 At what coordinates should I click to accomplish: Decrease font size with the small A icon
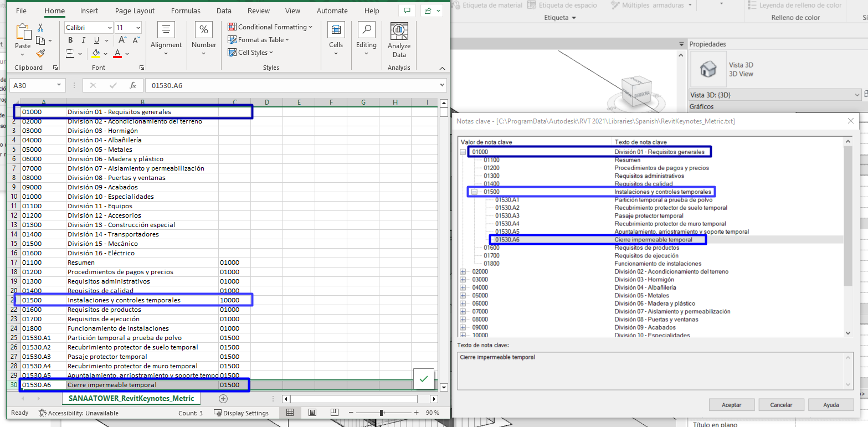coord(136,40)
